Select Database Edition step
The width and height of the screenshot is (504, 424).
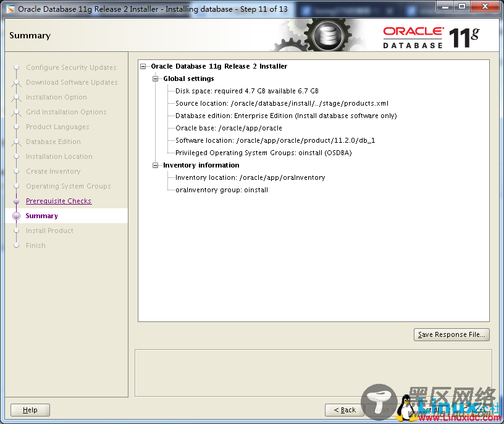[53, 142]
